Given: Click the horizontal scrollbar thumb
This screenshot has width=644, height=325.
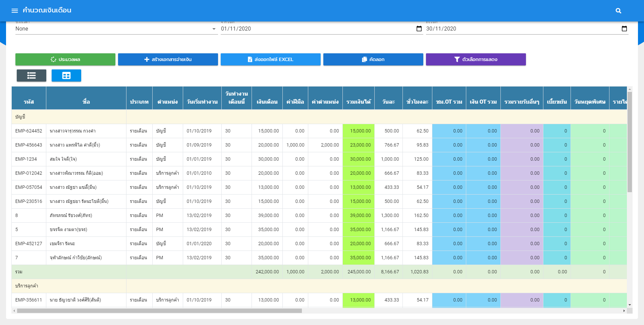Looking at the screenshot, I should coord(159,311).
